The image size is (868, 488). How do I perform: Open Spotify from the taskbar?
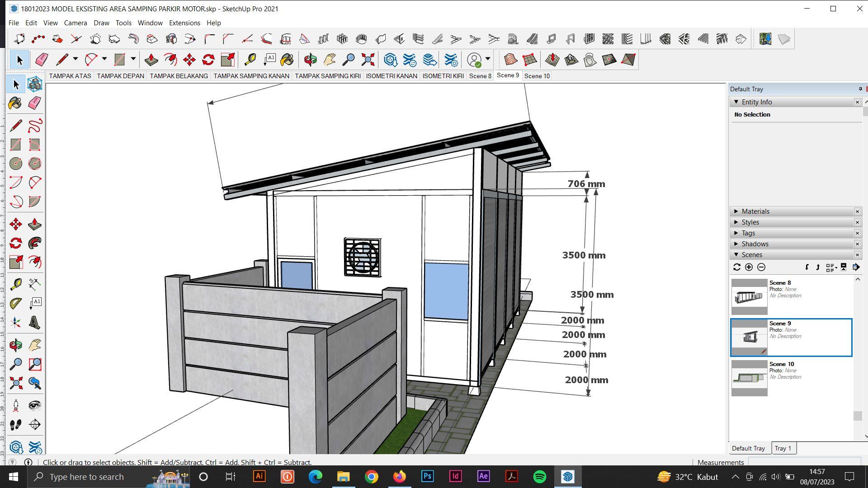point(539,477)
